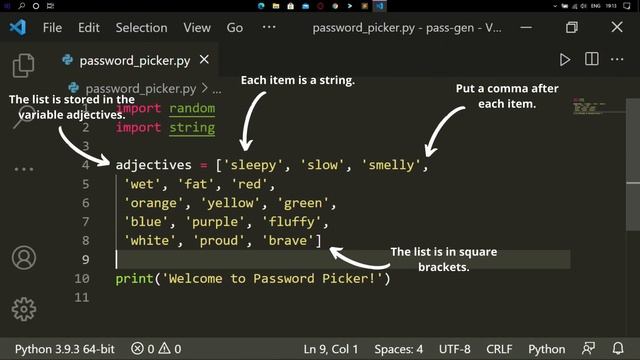Viewport: 640px width, 360px height.
Task: Open Microsoft Store from taskbar
Action: click(x=291, y=6)
